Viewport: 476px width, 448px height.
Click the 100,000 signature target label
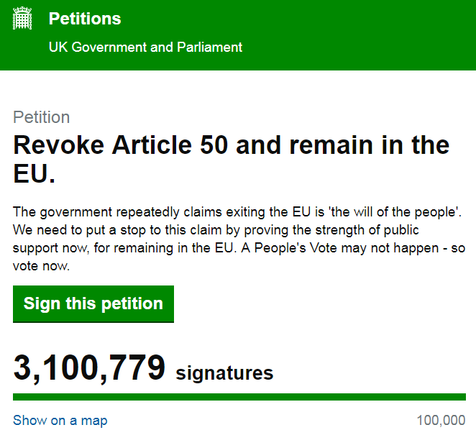click(441, 421)
